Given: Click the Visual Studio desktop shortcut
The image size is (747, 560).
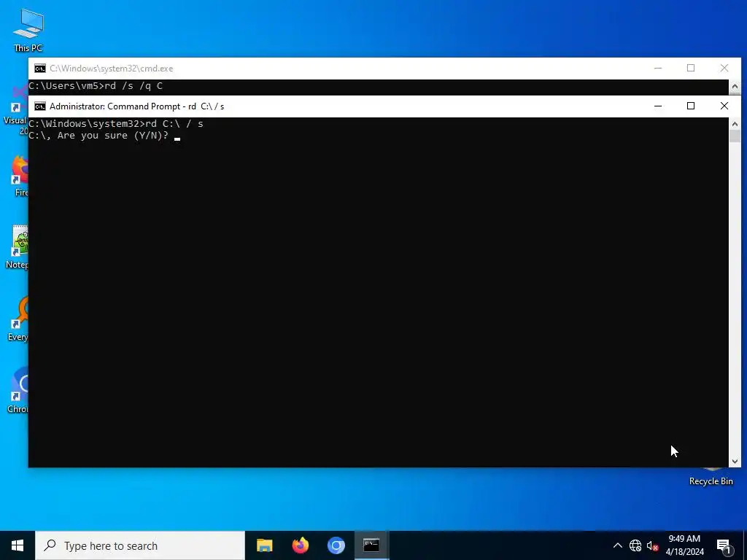Looking at the screenshot, I should [17, 111].
